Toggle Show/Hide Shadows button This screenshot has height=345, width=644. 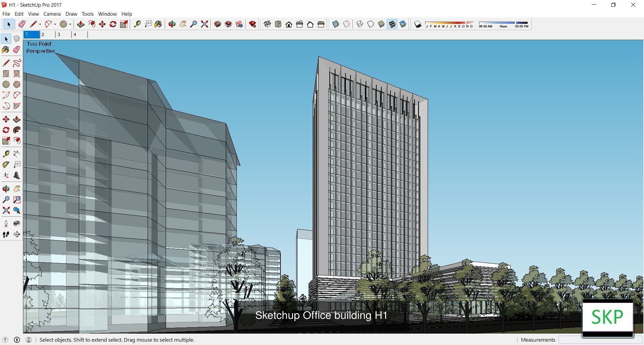(418, 24)
